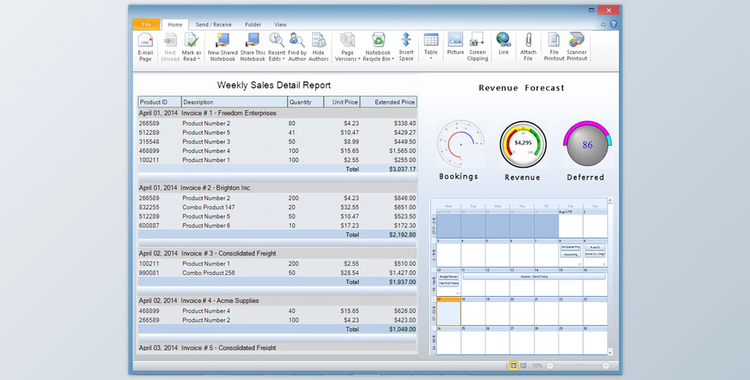Select Invoice # 2 - Brighton Inc. row
The image size is (750, 380).
tap(277, 188)
